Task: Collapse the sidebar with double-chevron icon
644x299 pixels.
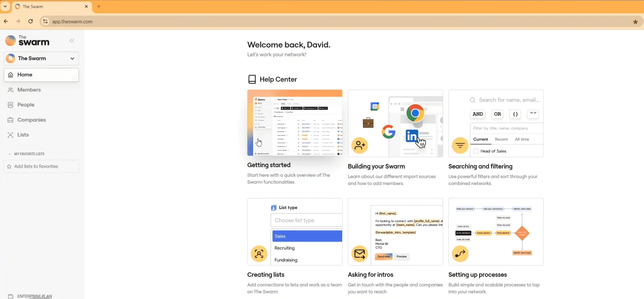Action: click(x=72, y=41)
